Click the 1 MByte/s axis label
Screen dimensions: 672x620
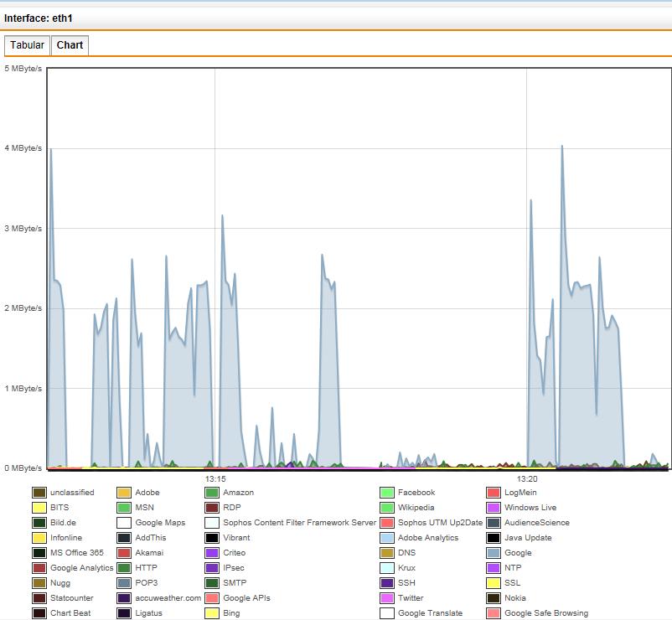[x=23, y=389]
